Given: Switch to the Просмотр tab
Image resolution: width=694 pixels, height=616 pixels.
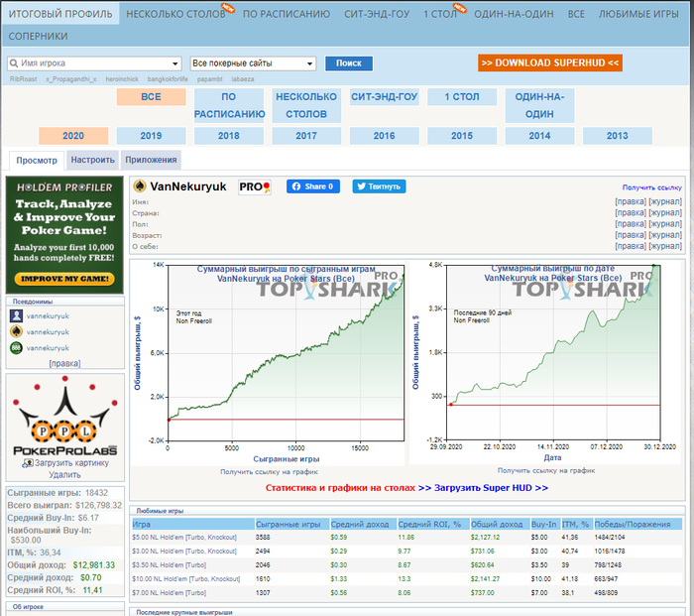Looking at the screenshot, I should pyautogui.click(x=37, y=161).
